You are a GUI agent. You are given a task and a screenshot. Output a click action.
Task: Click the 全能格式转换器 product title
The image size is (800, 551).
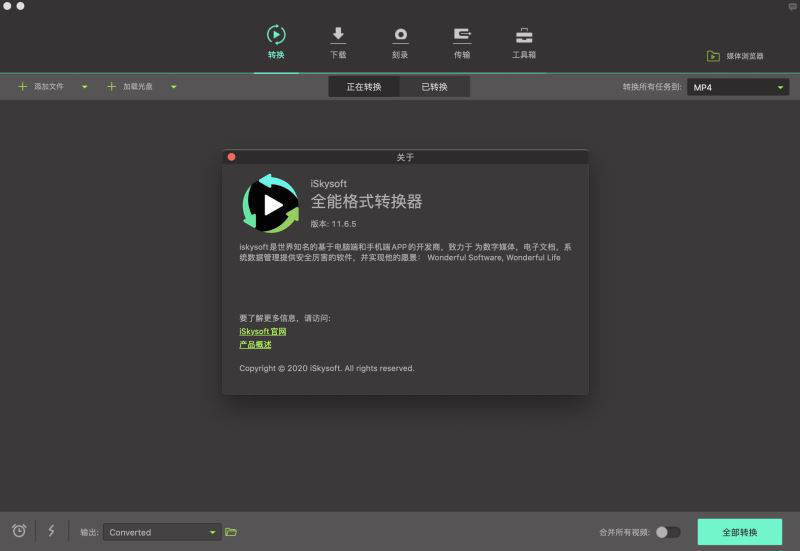tap(366, 202)
